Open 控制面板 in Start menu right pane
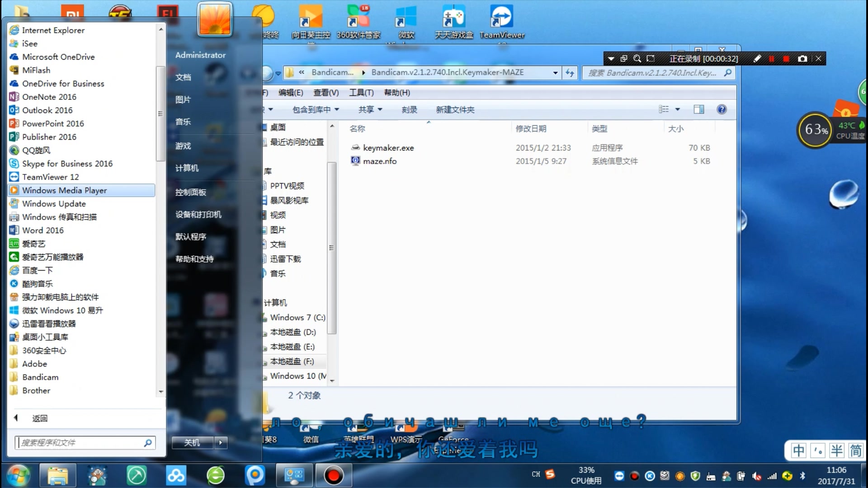Screen dimensions: 868x488 tap(191, 192)
